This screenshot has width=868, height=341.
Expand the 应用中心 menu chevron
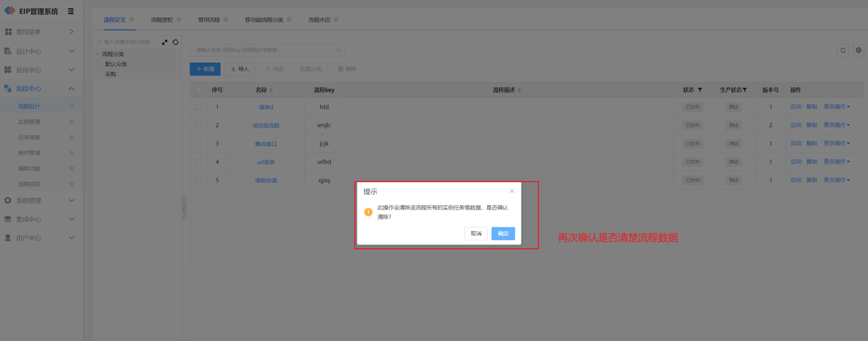pyautogui.click(x=72, y=70)
